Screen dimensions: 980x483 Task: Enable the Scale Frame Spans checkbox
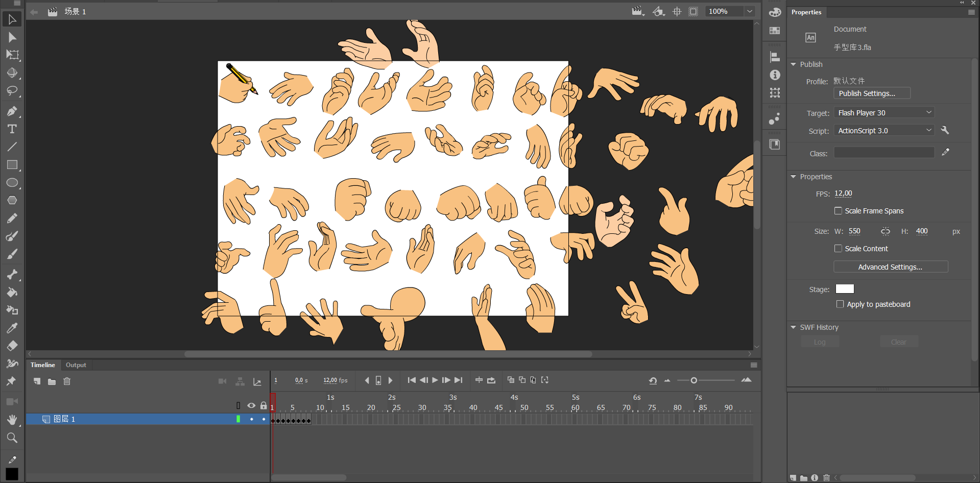click(838, 211)
